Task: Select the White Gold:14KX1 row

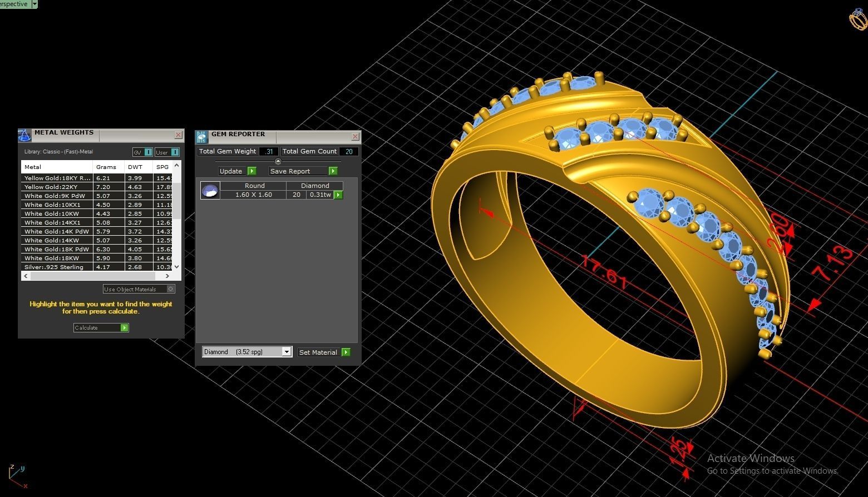Action: 97,222
